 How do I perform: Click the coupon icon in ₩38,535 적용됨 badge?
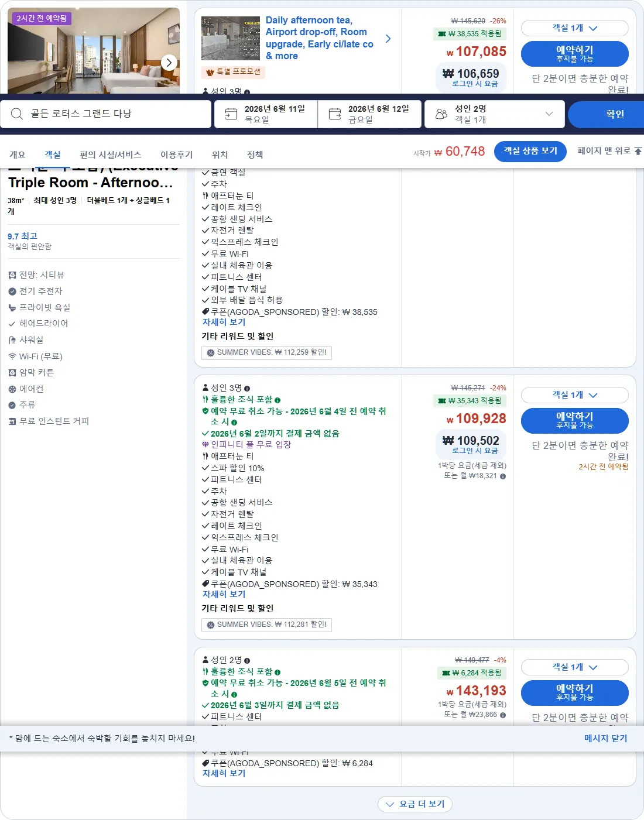click(x=442, y=34)
